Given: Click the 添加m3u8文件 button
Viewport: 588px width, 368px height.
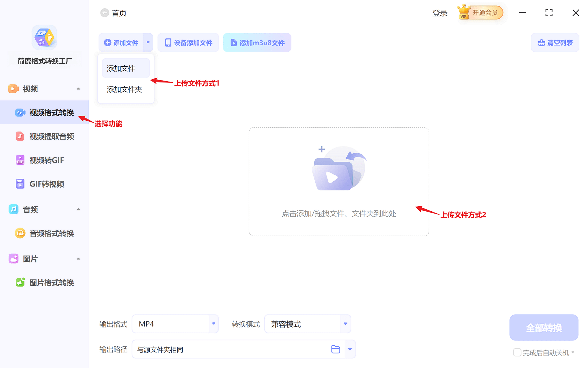Looking at the screenshot, I should point(257,43).
